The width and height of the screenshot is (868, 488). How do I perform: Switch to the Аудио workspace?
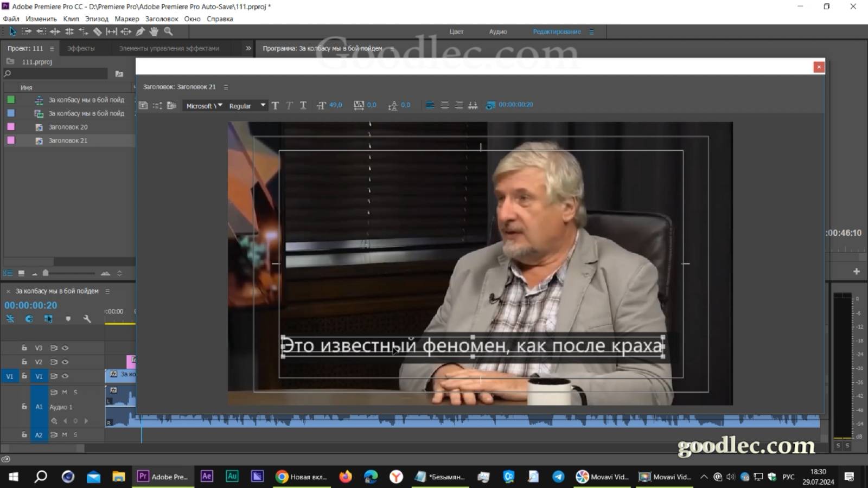click(x=497, y=32)
